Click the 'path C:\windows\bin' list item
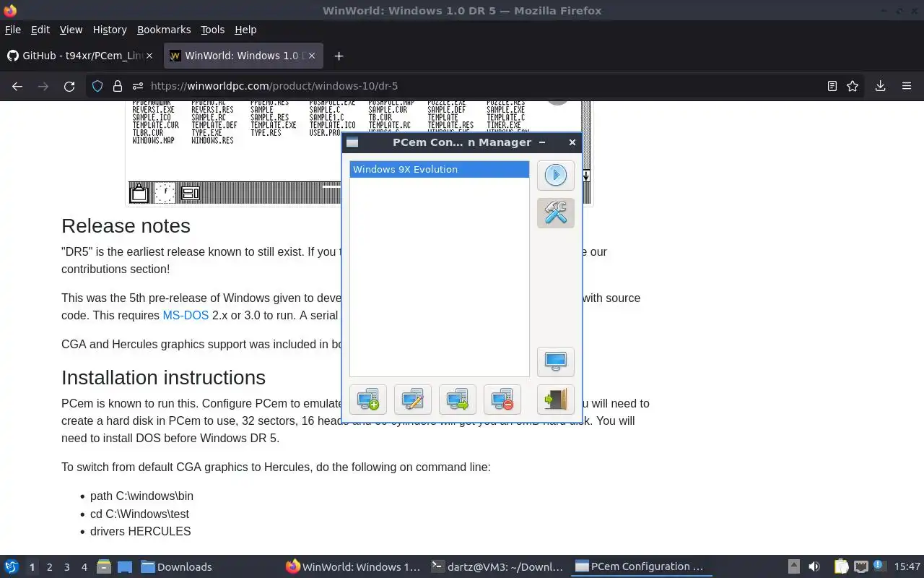The image size is (924, 578). 141,496
